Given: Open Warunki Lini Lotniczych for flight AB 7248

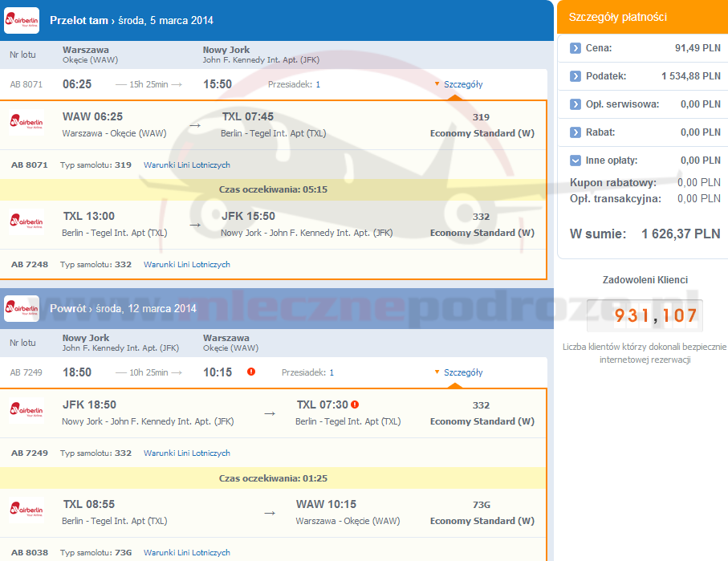Looking at the screenshot, I should (186, 264).
